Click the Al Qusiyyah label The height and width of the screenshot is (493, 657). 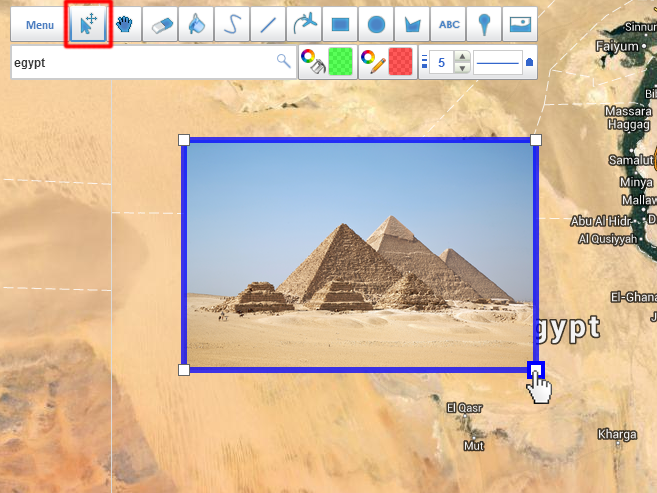click(607, 239)
